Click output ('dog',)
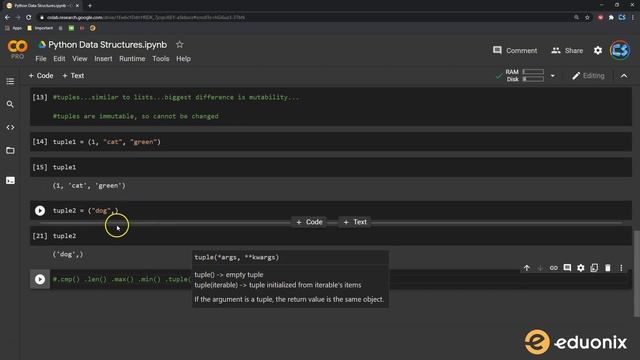The image size is (640, 360). [68, 254]
